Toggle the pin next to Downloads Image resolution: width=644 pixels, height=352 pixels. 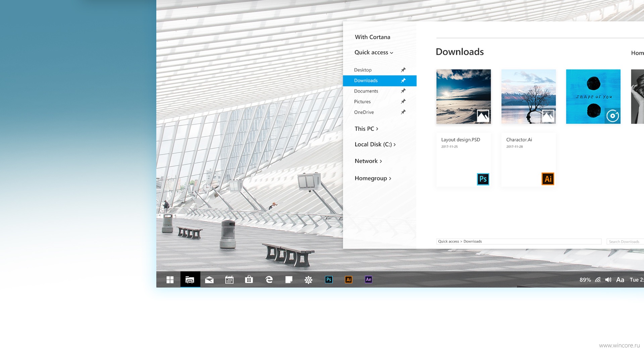[403, 81]
